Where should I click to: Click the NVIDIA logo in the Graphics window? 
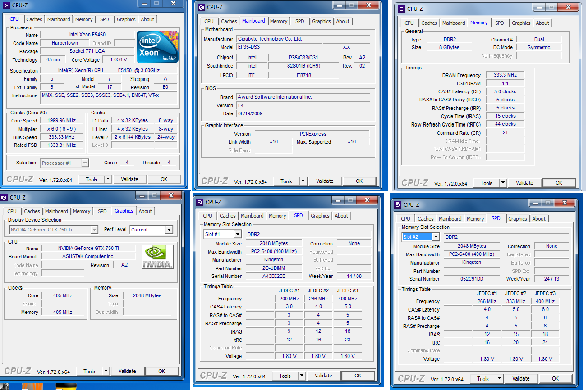click(x=158, y=257)
